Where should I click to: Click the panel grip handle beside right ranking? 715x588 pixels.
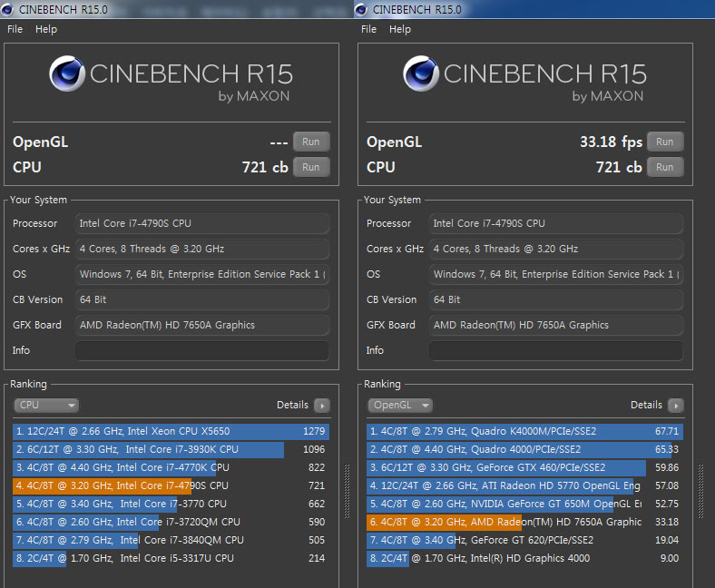pos(700,491)
